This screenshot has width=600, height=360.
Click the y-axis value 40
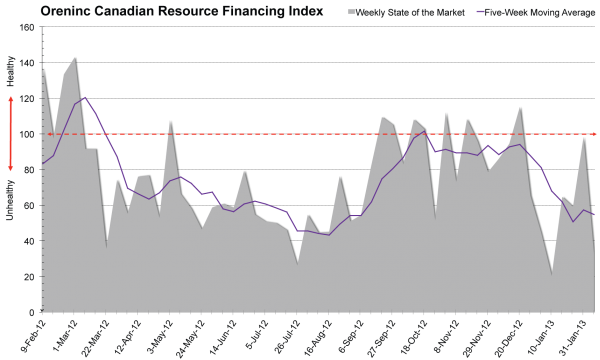coord(29,241)
